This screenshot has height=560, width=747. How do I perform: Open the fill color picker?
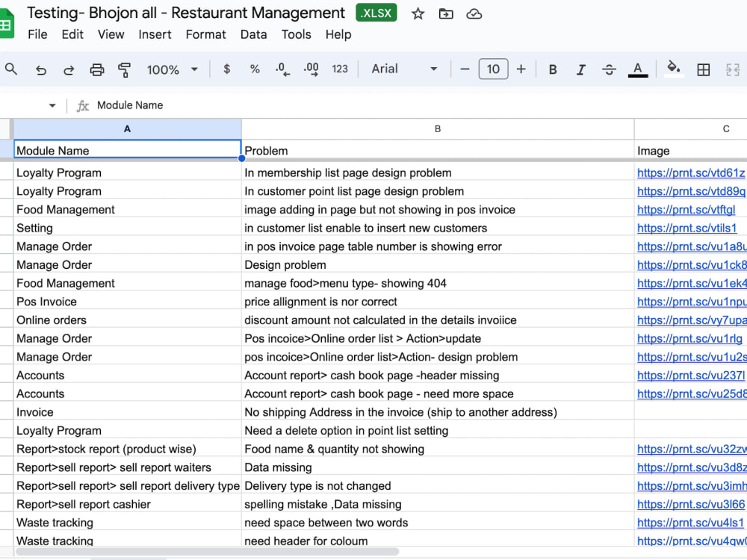(x=674, y=69)
